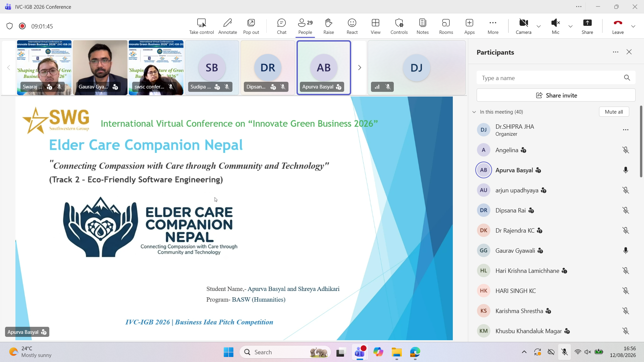Image resolution: width=644 pixels, height=362 pixels.
Task: Mute Apurva Basyal's microphone
Action: pos(626,170)
